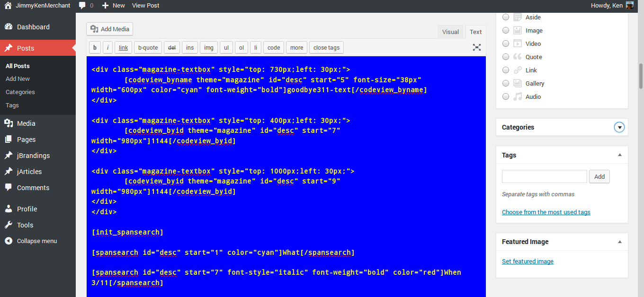This screenshot has height=297, width=644.
Task: Click the Pages icon in sidebar
Action: point(9,140)
